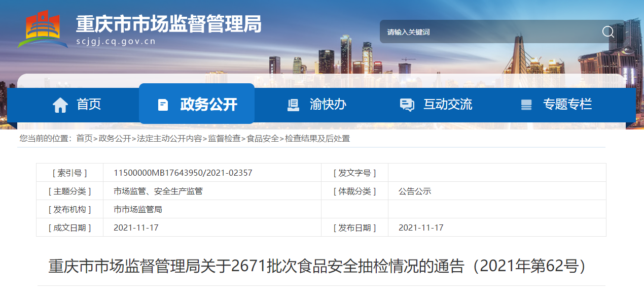This screenshot has width=644, height=292.
Task: Click the [ 体裁分类 ] label cell
Action: (x=355, y=191)
